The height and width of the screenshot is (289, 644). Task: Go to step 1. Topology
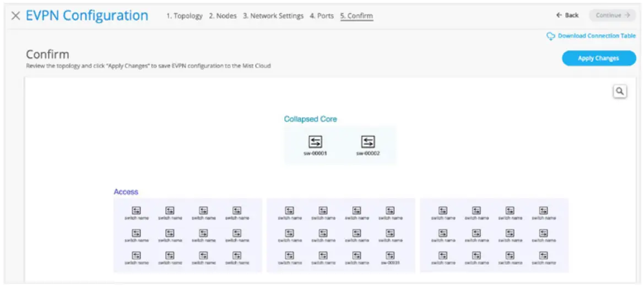pos(185,16)
